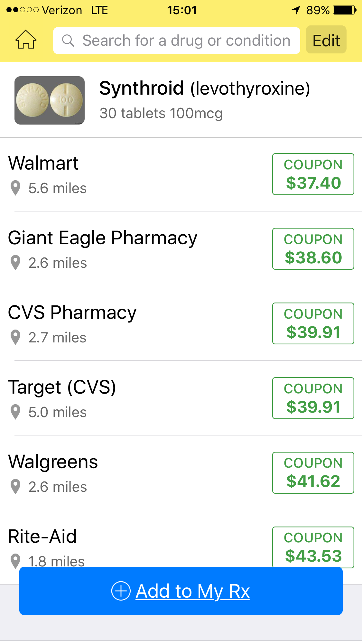Click the search magnifier icon
362x644 pixels.
[x=68, y=41]
